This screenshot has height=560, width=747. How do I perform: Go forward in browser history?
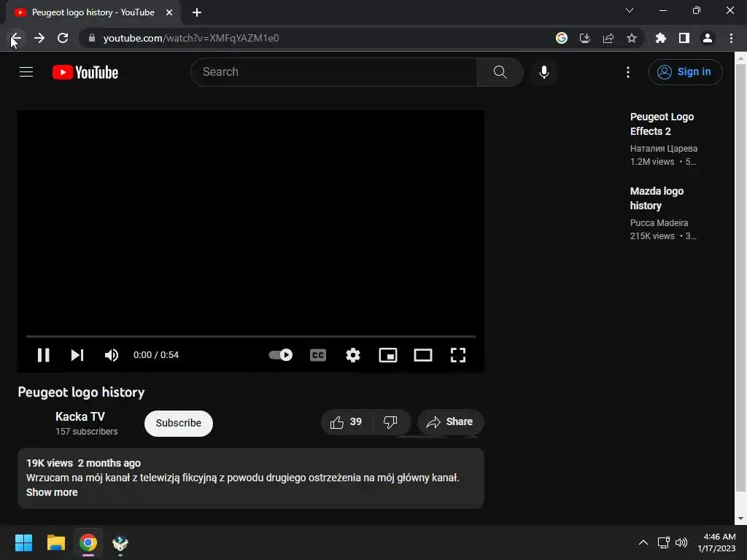pyautogui.click(x=39, y=38)
